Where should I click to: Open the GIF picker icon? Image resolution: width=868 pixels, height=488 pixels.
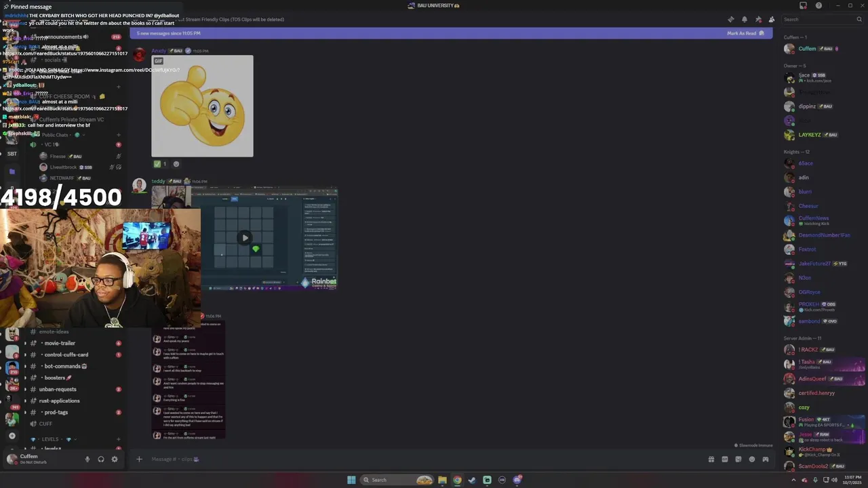[x=724, y=459]
